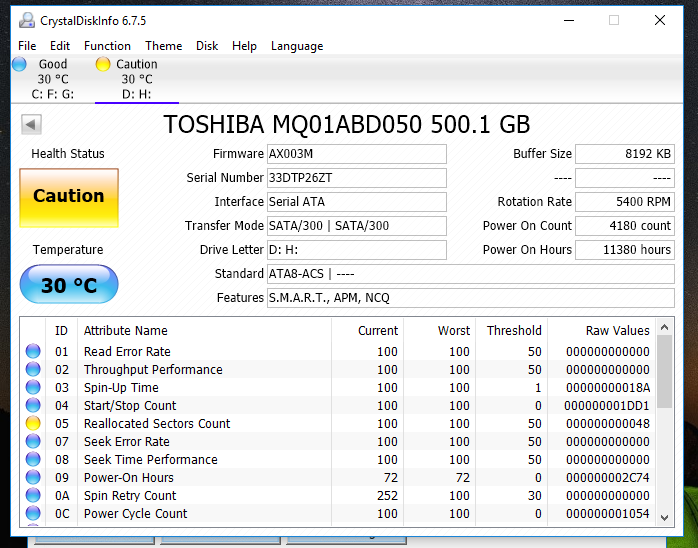Image resolution: width=698 pixels, height=548 pixels.
Task: Open the Theme menu
Action: 163,46
